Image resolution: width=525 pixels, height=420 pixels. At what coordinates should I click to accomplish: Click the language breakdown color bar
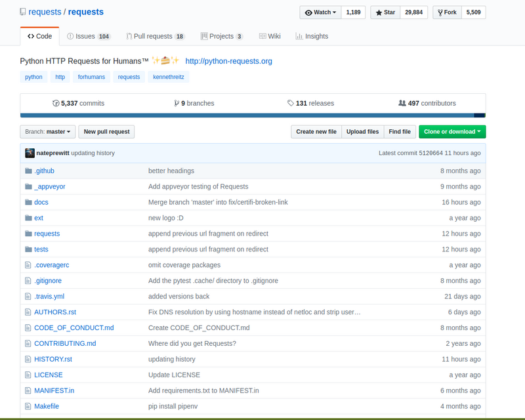point(253,115)
